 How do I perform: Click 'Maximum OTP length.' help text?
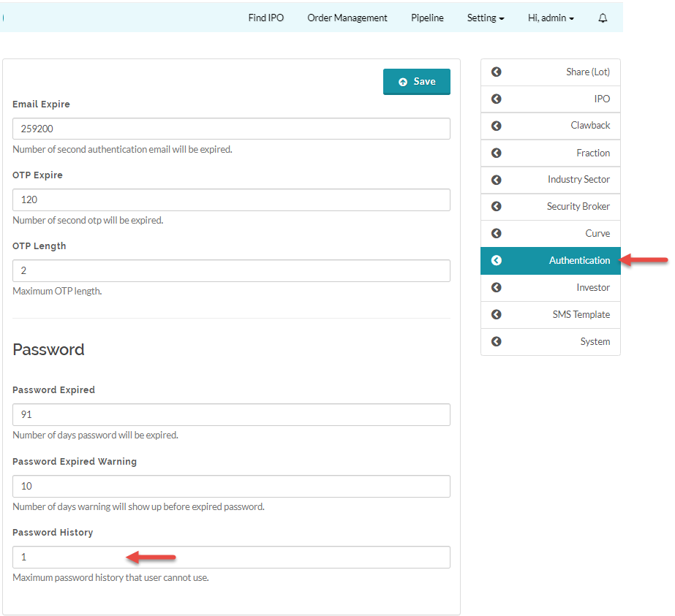57,292
